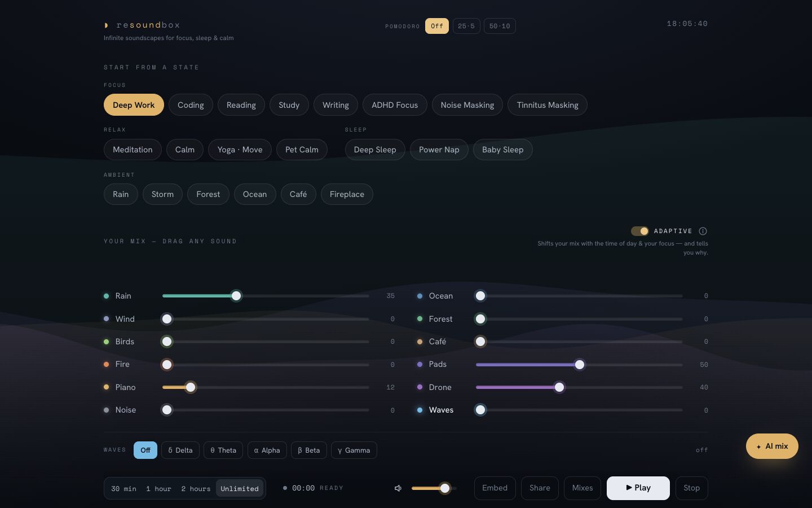Set waves to Off
The height and width of the screenshot is (508, 812).
[x=145, y=450]
